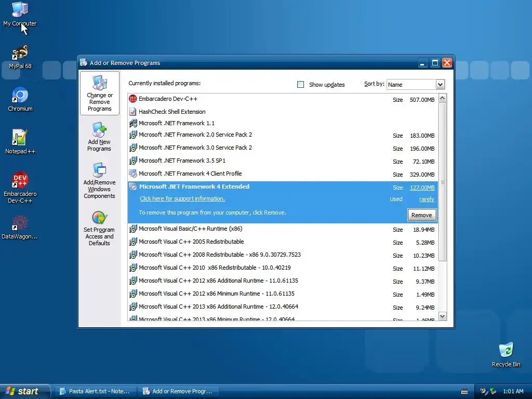This screenshot has height=399, width=532.
Task: Select Microsoft .NET Framework 3.5 SP1 entry
Action: pos(283,161)
